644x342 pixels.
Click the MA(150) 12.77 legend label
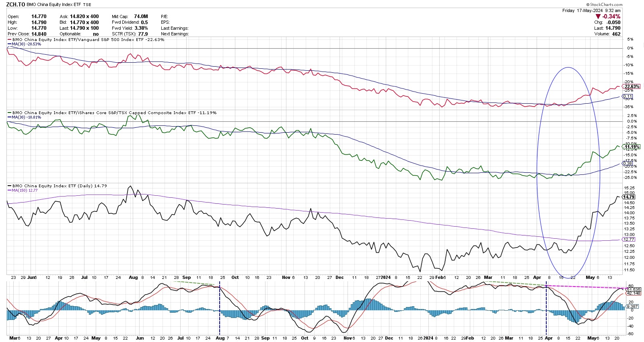pos(25,190)
